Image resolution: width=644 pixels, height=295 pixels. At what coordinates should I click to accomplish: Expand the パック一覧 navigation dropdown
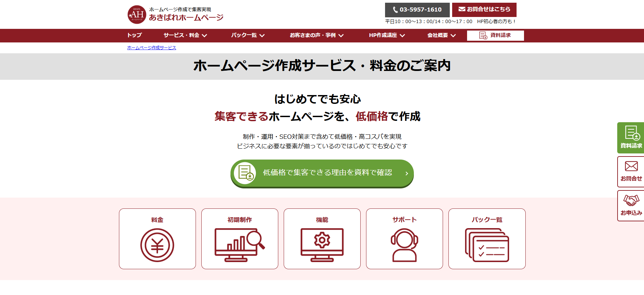[248, 35]
